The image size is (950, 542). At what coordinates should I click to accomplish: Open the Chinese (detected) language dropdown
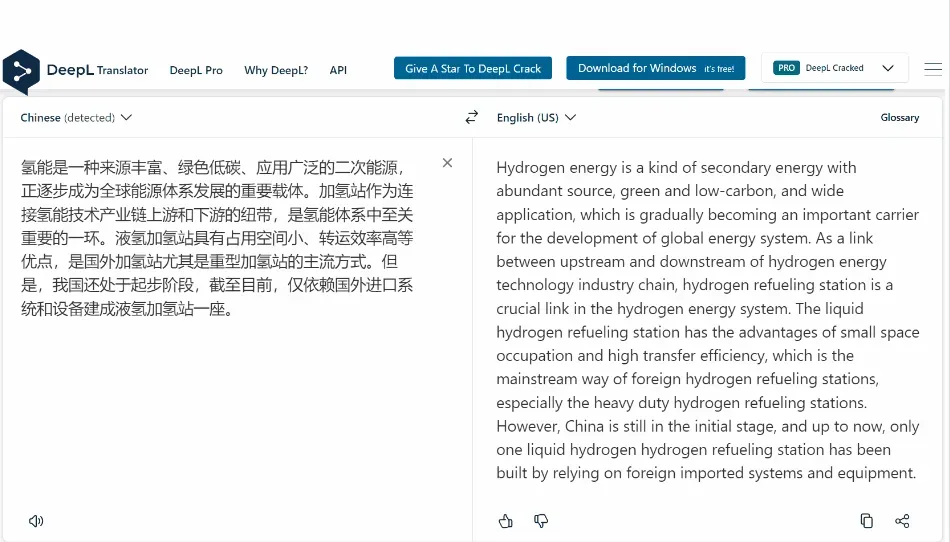76,117
